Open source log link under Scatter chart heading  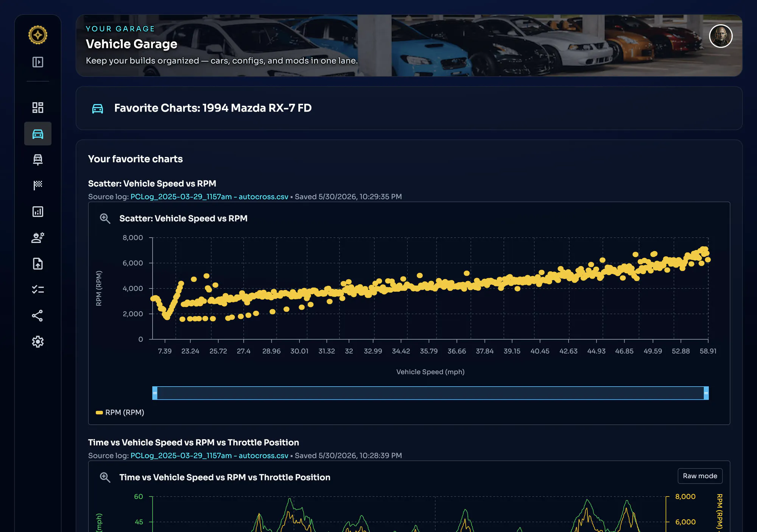click(x=209, y=197)
